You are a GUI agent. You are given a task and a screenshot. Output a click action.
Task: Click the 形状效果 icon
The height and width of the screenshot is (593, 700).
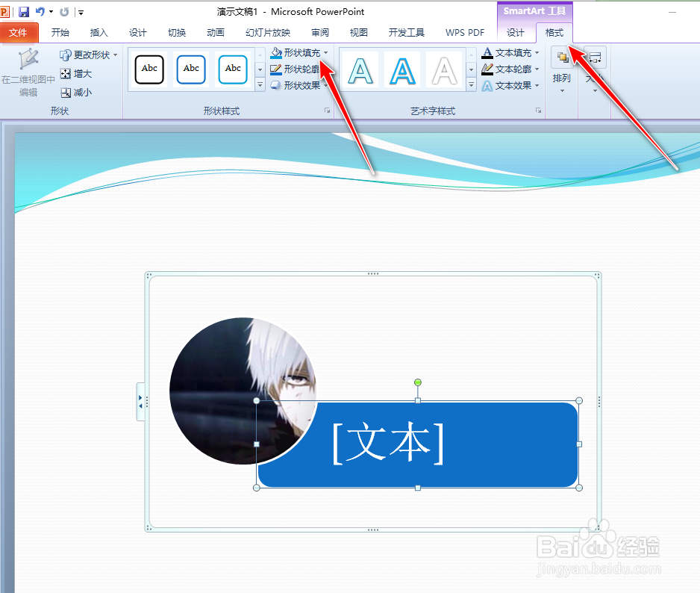(x=276, y=85)
